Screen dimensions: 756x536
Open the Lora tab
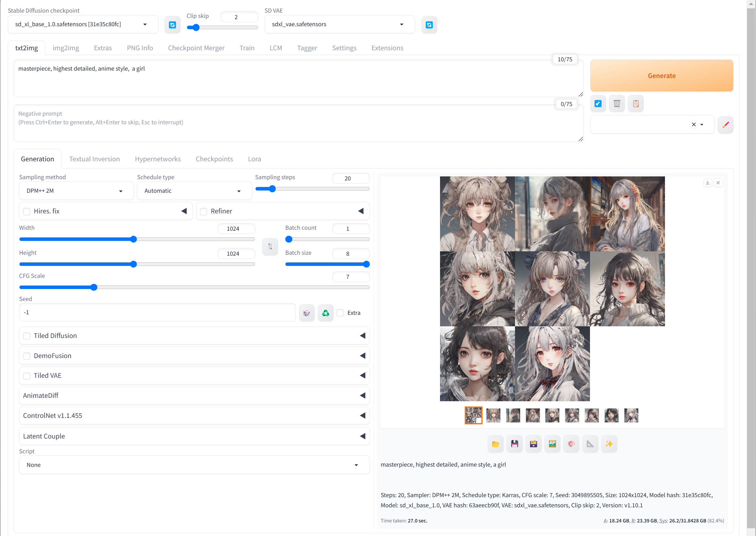click(254, 159)
